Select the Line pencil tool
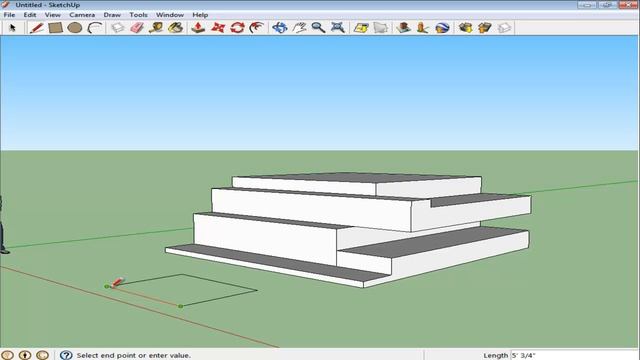 (x=36, y=28)
